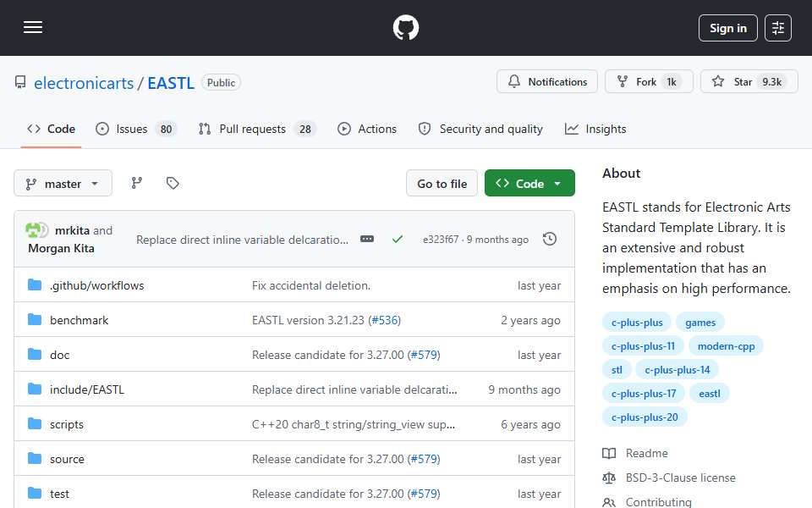Screen dimensions: 812x508
Task: Open the .github/workflows folder
Action: [96, 285]
